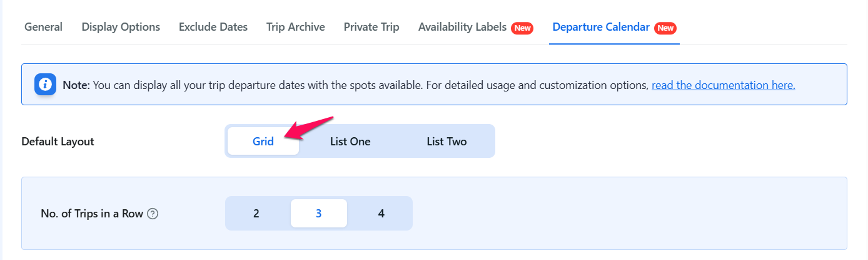Click the 'No. of Trips in a Row' label
This screenshot has height=260, width=868.
coord(92,214)
